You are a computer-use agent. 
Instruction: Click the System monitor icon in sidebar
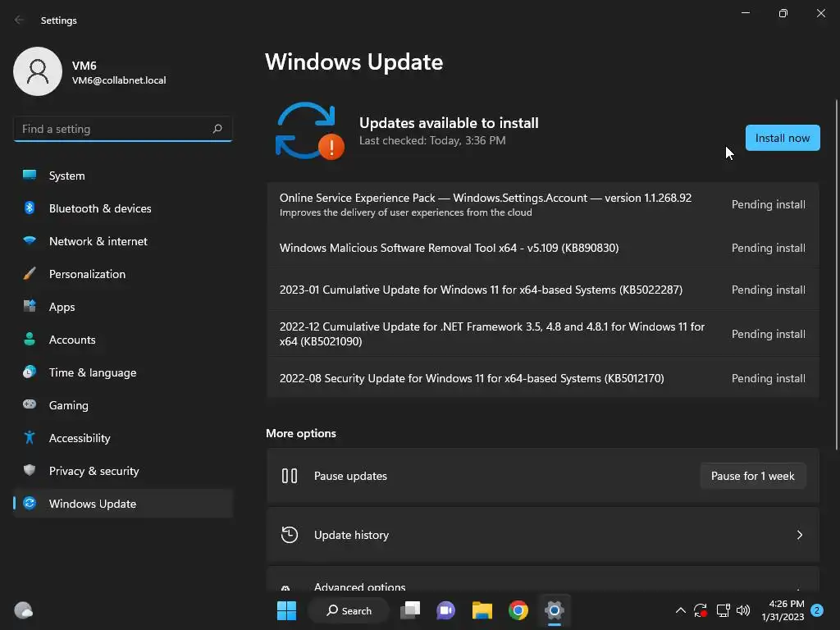pyautogui.click(x=30, y=176)
